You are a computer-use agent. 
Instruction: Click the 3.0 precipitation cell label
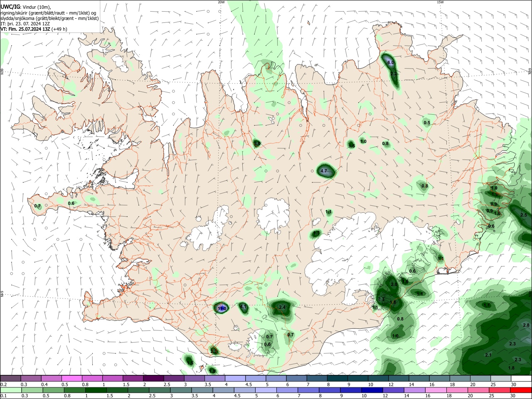(x=257, y=143)
